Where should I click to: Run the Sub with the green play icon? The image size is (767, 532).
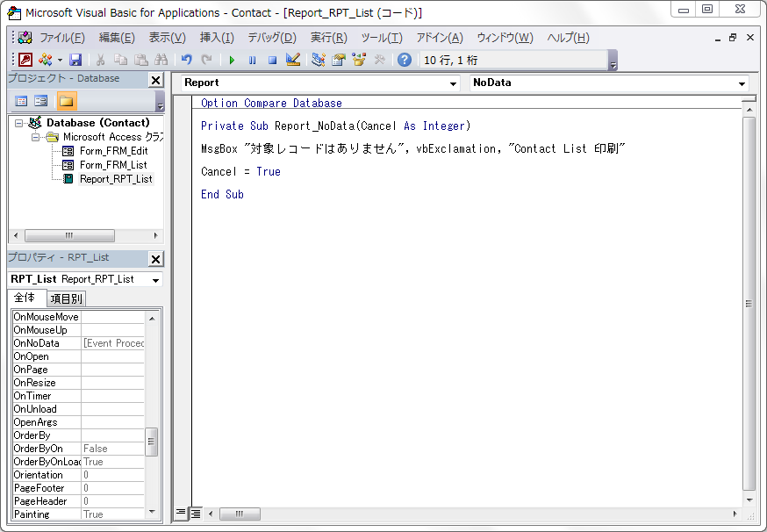(x=232, y=61)
